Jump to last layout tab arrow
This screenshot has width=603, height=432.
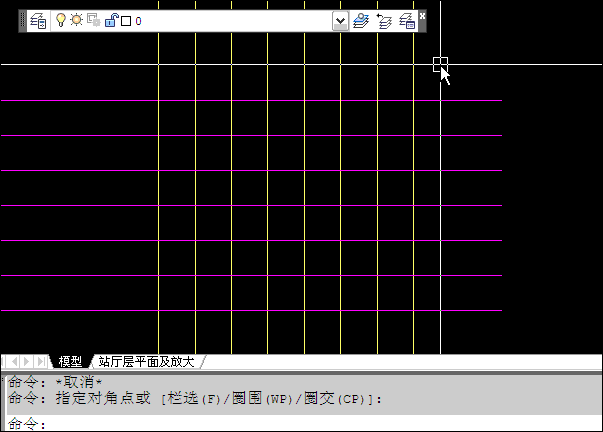click(40, 361)
